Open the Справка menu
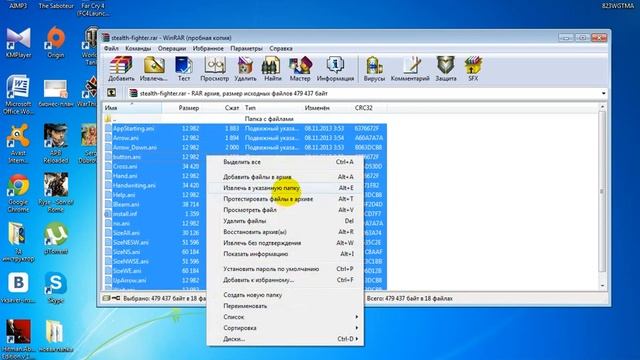 (281, 48)
